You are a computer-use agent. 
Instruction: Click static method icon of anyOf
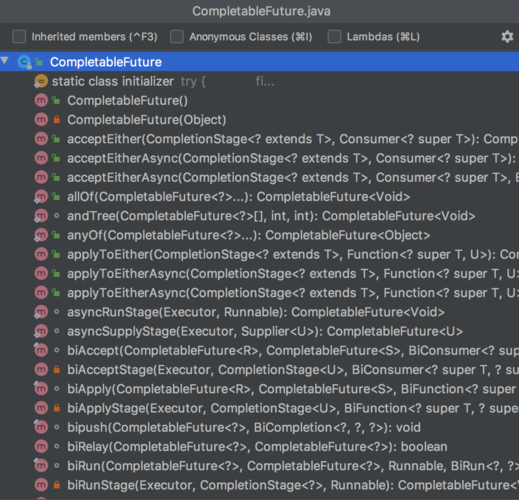41,235
